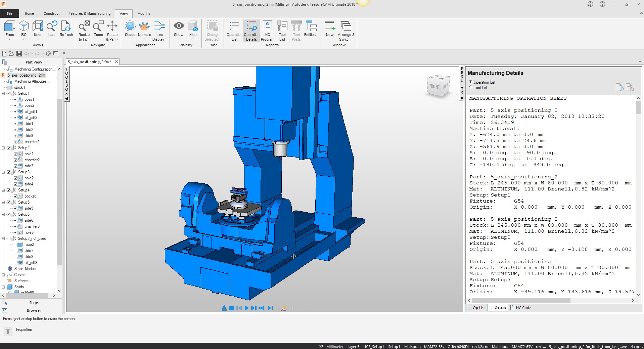Click the ISO view icon
Viewport: 644px width, 349px height.
coord(24,27)
